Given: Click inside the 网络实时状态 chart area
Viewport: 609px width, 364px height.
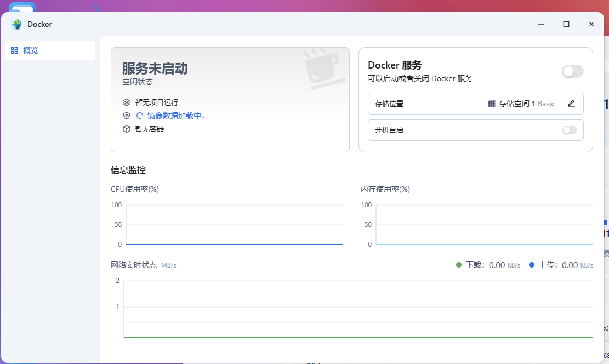Looking at the screenshot, I should 358,309.
